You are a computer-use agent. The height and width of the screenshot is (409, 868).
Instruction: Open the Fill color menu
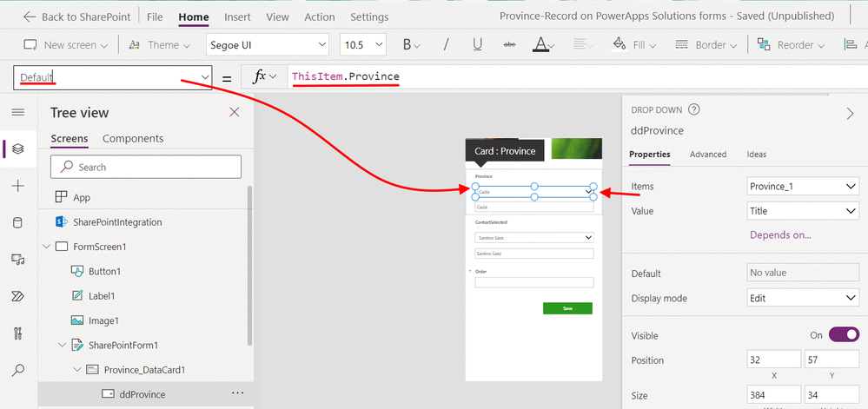[x=633, y=45]
